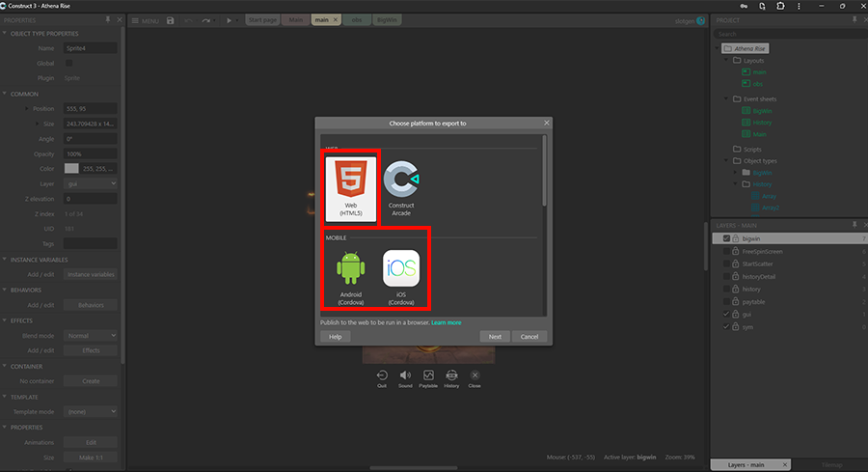Select Android (Cordova) export platform

(x=351, y=274)
